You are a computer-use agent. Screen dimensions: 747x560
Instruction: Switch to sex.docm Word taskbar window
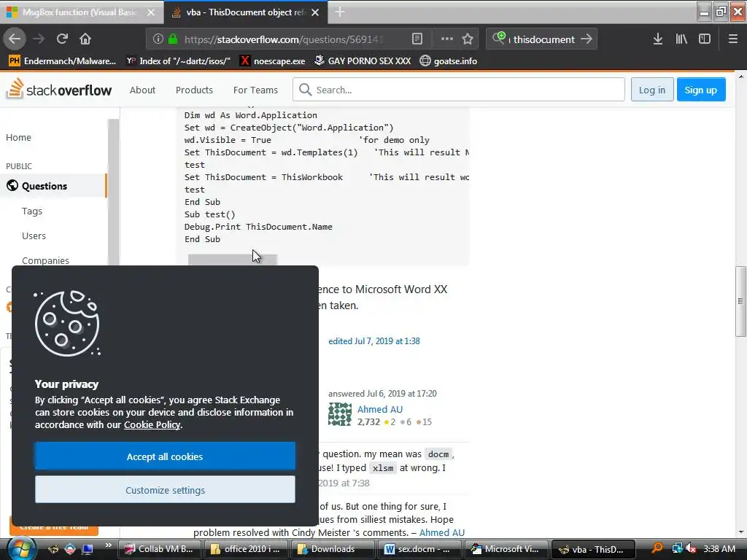(419, 549)
